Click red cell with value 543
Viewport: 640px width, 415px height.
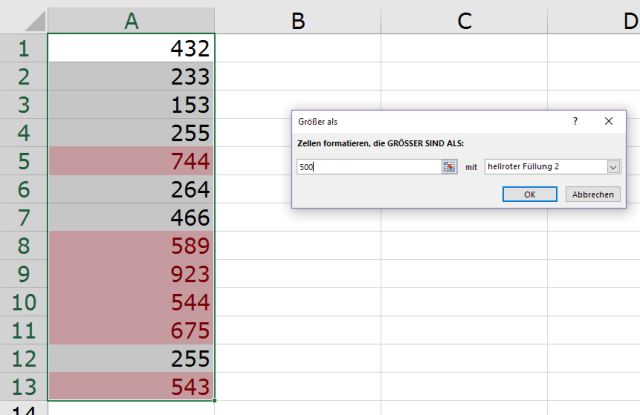point(131,386)
